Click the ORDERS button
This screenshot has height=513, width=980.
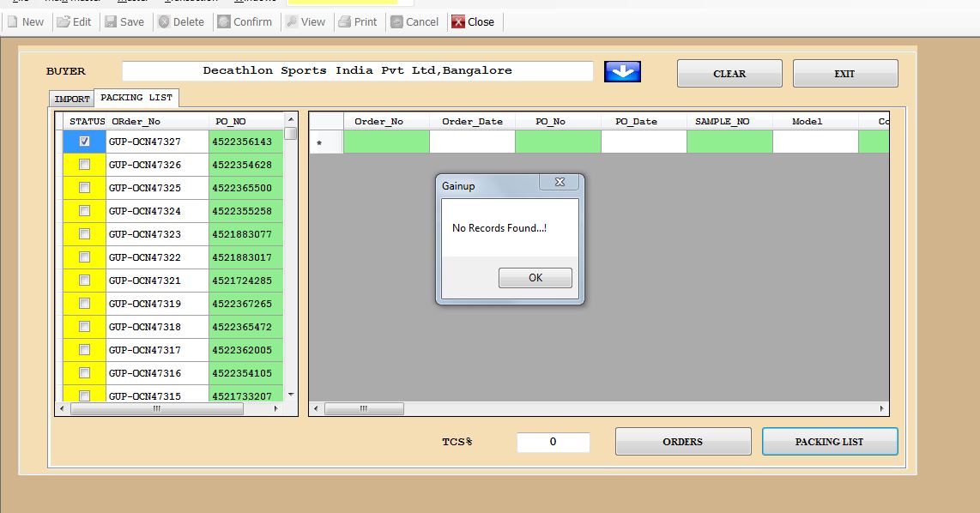click(x=682, y=442)
